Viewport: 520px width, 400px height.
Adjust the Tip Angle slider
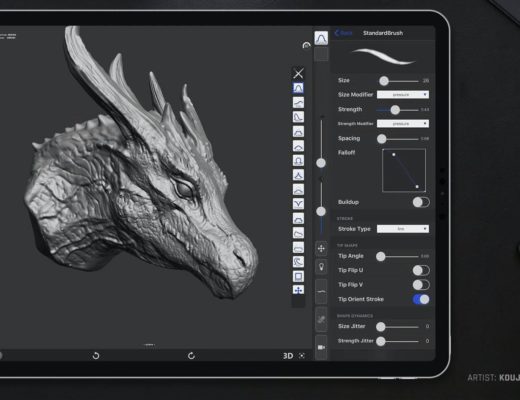pos(381,256)
